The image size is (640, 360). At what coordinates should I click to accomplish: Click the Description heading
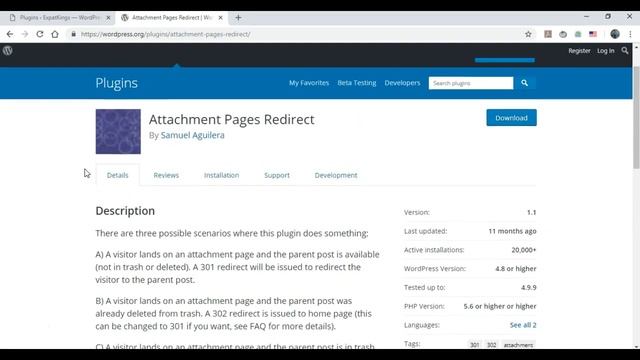click(x=125, y=211)
